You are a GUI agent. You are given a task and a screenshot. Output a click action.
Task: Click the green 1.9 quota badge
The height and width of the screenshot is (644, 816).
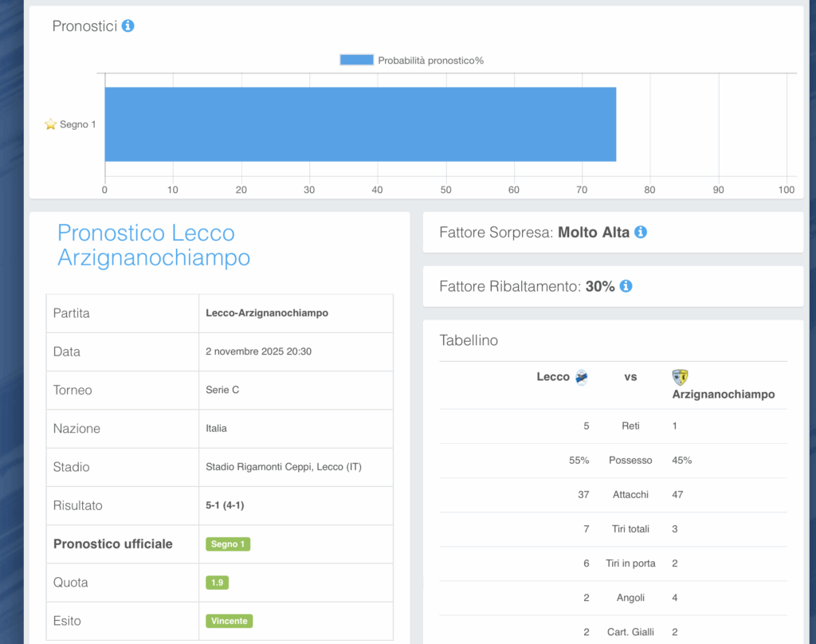[x=217, y=583]
